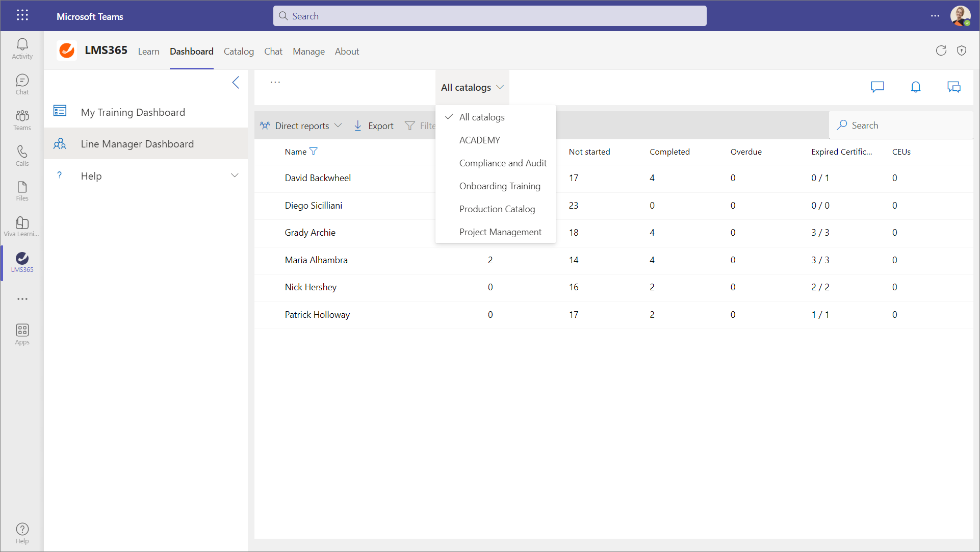The image size is (980, 552).
Task: Collapse the All catalogs dropdown
Action: pyautogui.click(x=472, y=88)
